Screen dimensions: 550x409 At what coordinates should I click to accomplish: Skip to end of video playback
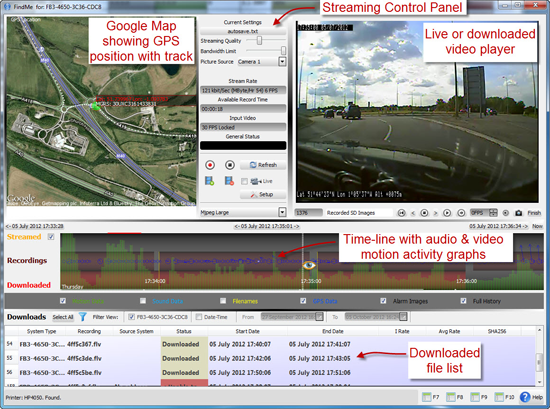tap(461, 213)
